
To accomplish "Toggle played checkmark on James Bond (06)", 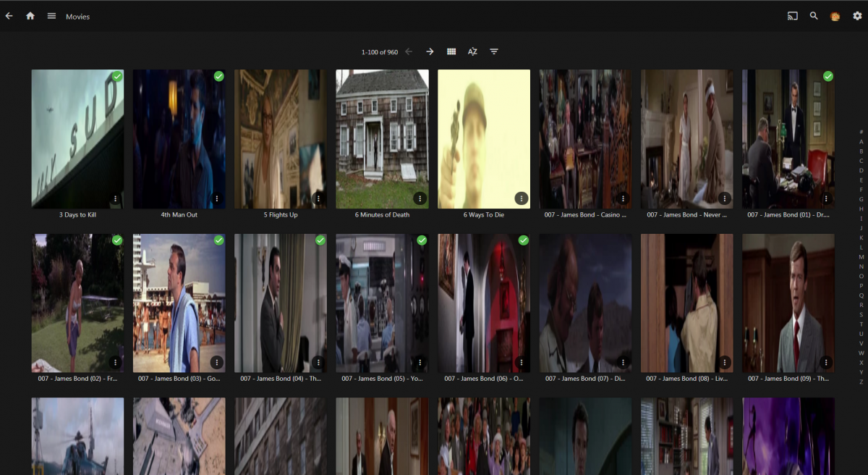I will [524, 240].
